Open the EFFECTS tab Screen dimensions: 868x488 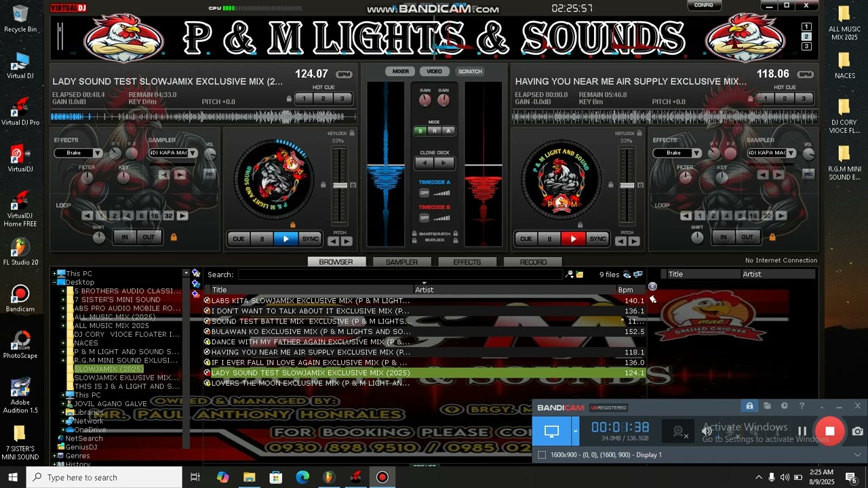coord(467,262)
